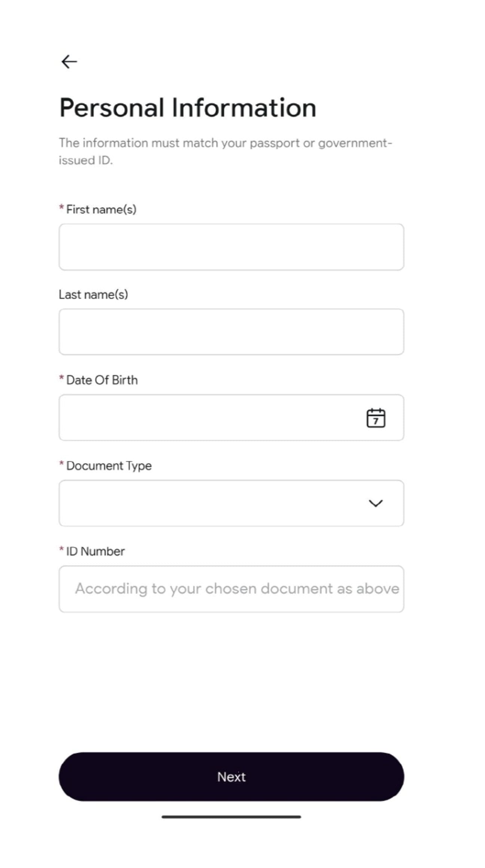
Task: Tap the home indicator bar at bottom
Action: [231, 817]
